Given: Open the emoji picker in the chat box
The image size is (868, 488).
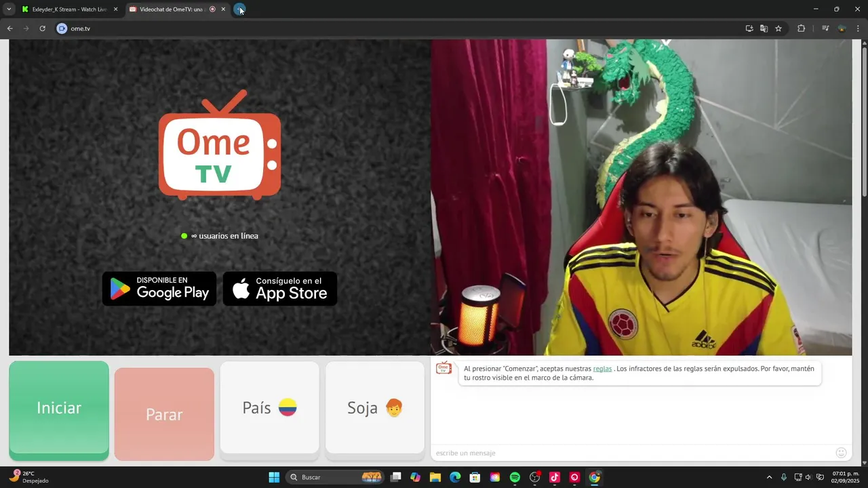Looking at the screenshot, I should [x=842, y=453].
